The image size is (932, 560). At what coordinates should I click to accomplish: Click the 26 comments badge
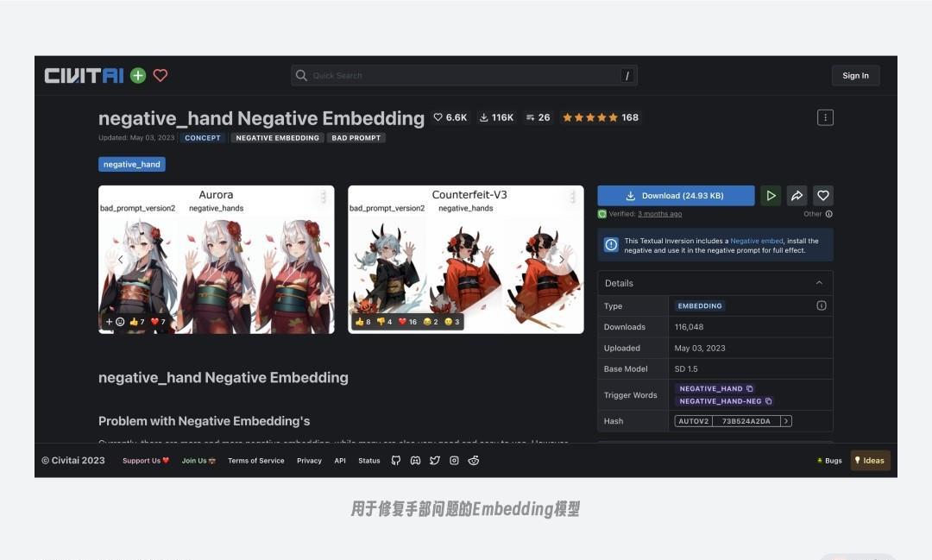click(x=538, y=117)
